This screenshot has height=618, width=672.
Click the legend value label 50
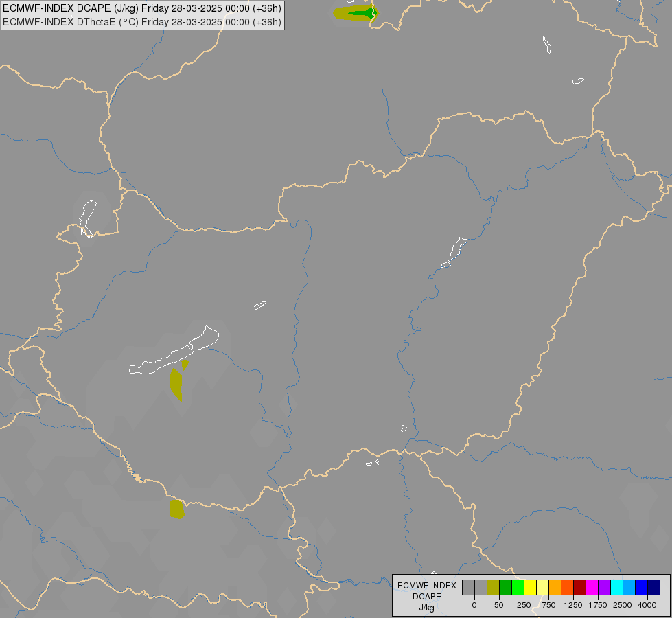[x=499, y=605]
